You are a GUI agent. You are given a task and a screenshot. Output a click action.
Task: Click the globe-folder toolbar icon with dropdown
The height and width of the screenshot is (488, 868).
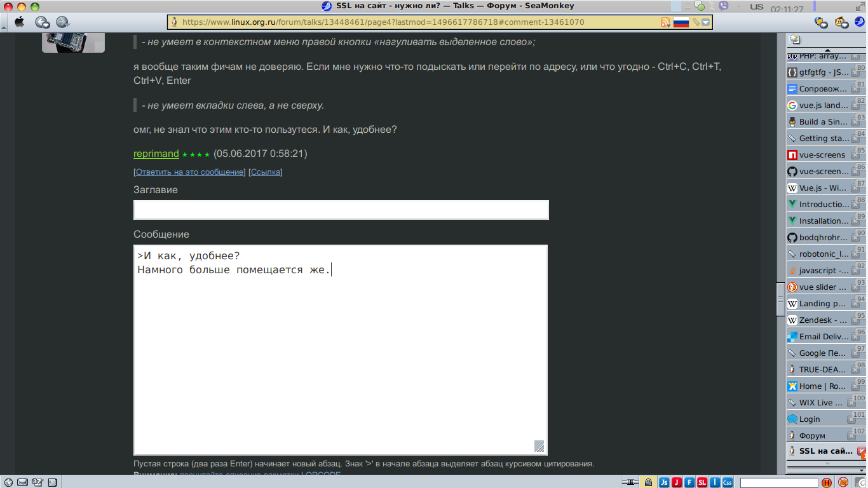[x=821, y=22]
